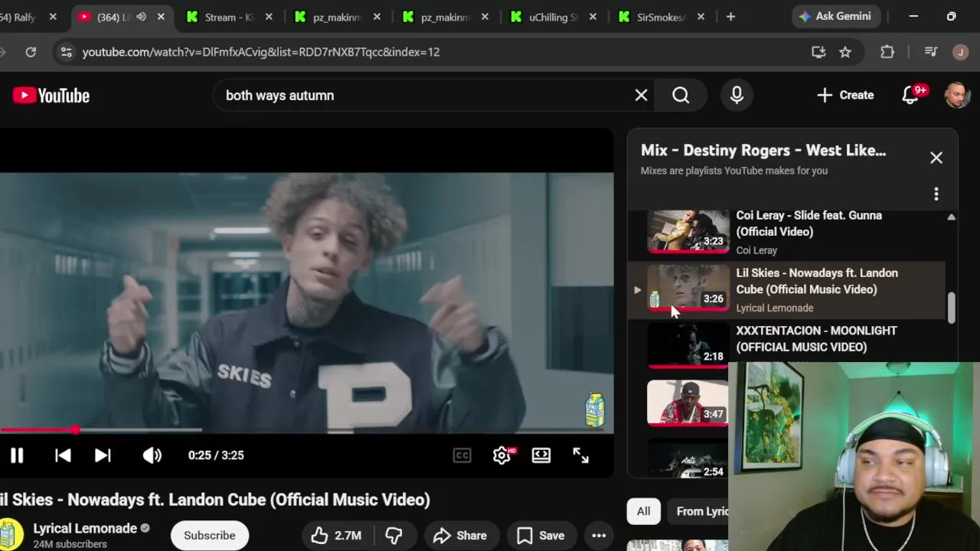View site information icon in address bar

(67, 52)
